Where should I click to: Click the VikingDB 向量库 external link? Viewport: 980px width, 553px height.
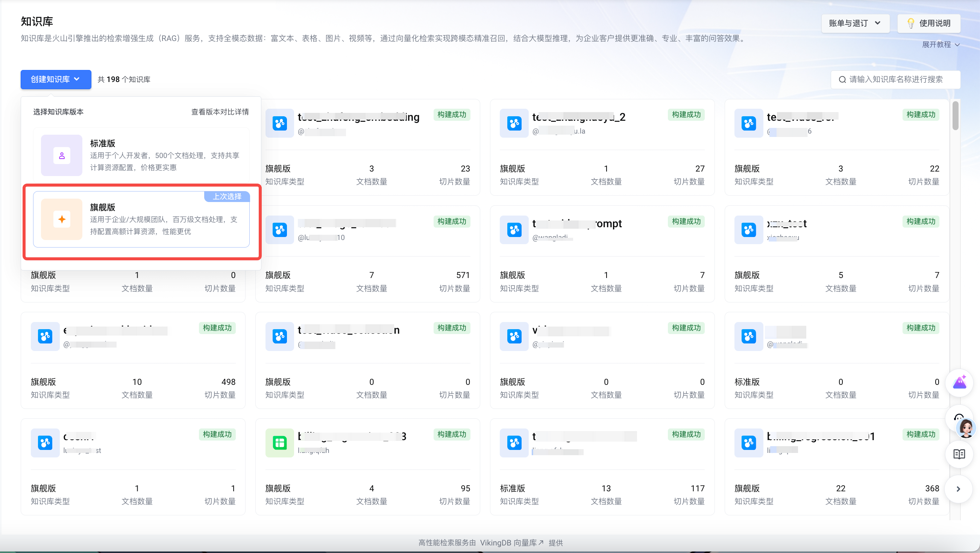tap(511, 543)
